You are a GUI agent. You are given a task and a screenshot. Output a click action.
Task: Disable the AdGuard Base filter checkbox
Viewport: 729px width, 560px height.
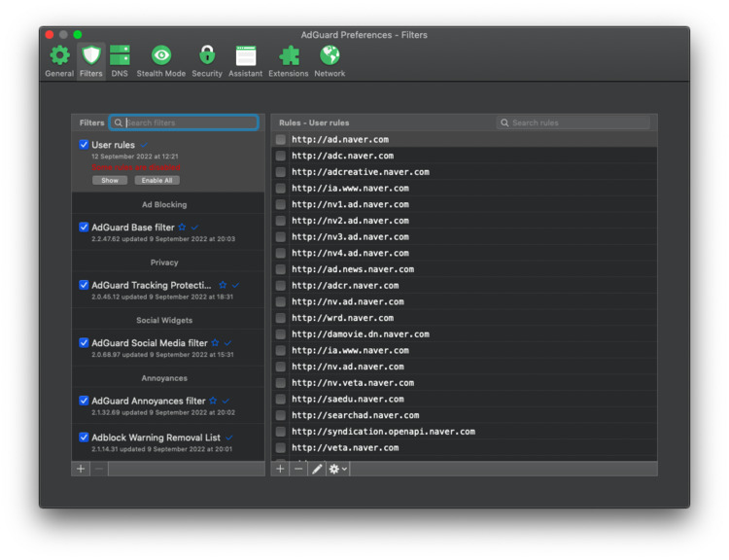84,227
